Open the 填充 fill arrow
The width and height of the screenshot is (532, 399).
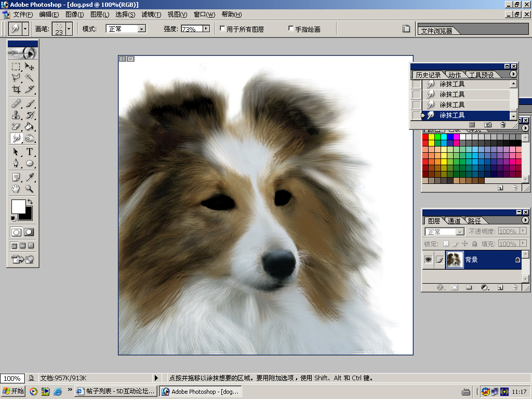(523, 243)
